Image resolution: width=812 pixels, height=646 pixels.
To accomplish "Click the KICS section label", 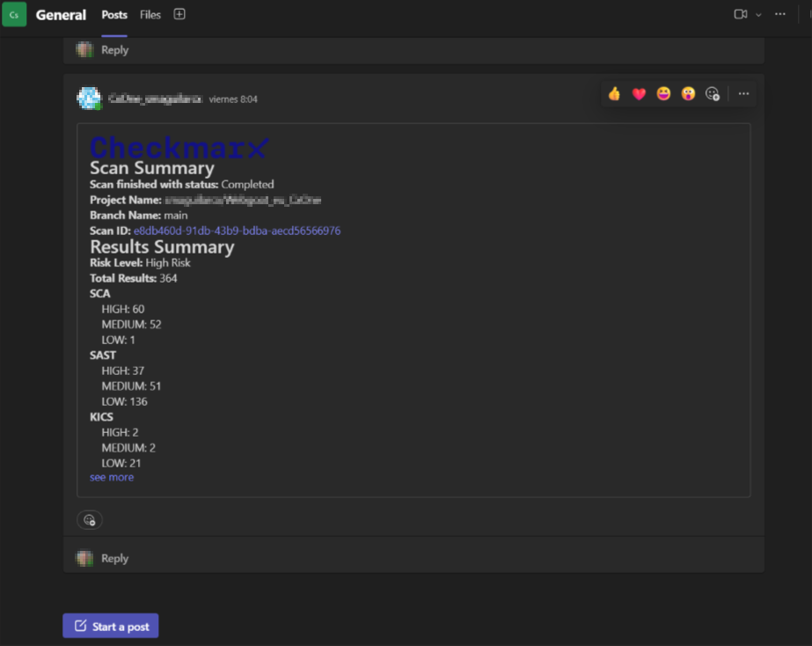I will tap(101, 417).
